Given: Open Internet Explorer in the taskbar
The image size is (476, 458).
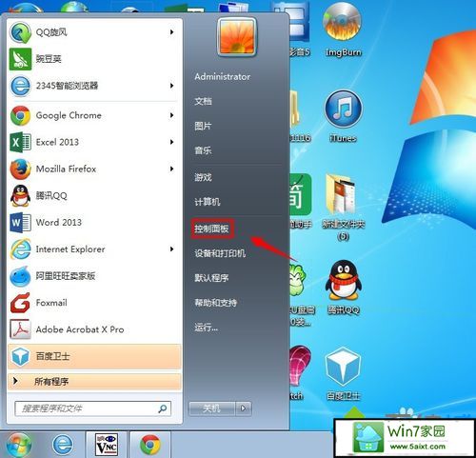Looking at the screenshot, I should 63,445.
